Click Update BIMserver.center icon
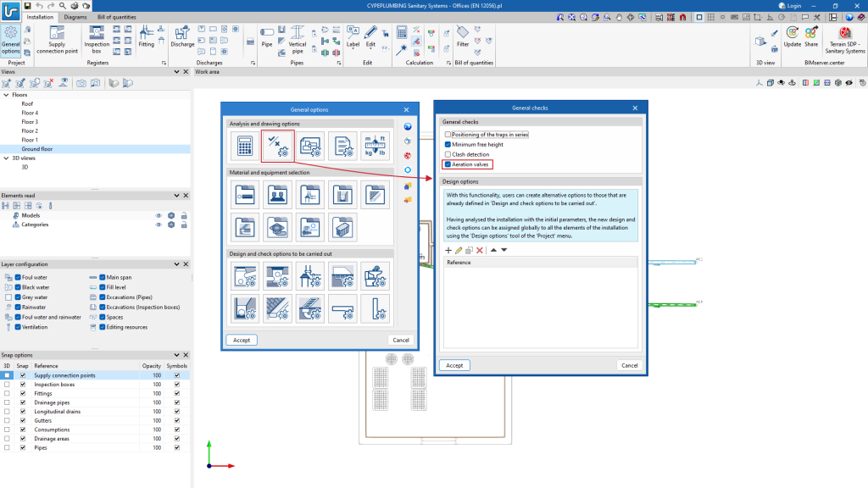Screen dimensions: 868x488 coord(793,36)
